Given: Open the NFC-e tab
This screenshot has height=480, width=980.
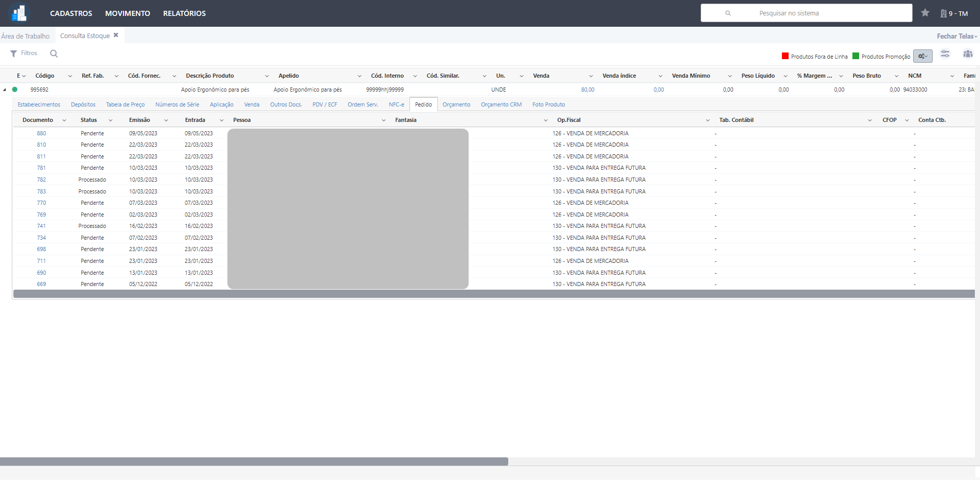Looking at the screenshot, I should (x=396, y=104).
